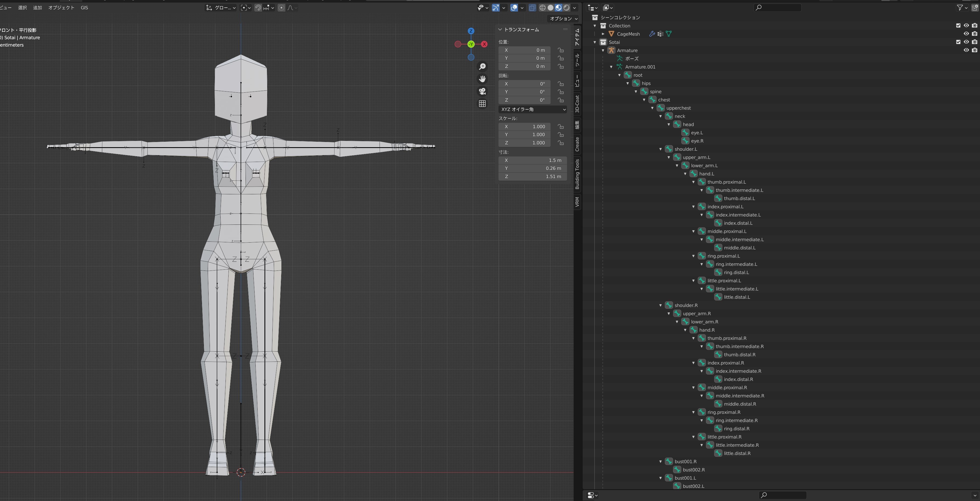Screen dimensions: 980x501
Task: Toggle viewport overlays
Action: pos(514,8)
